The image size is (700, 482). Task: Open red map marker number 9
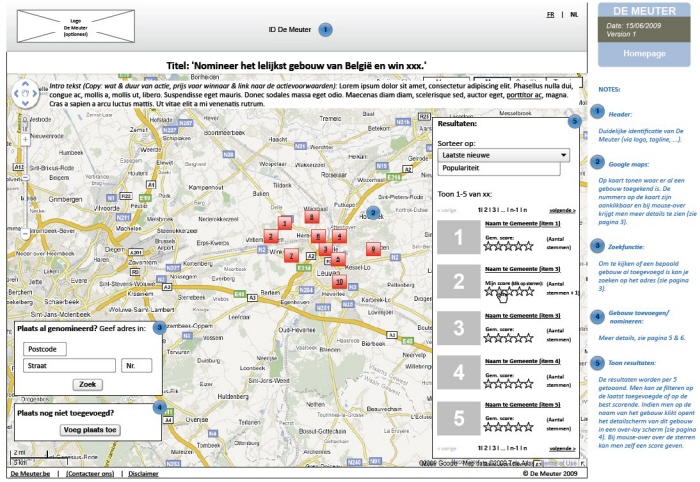click(x=373, y=249)
